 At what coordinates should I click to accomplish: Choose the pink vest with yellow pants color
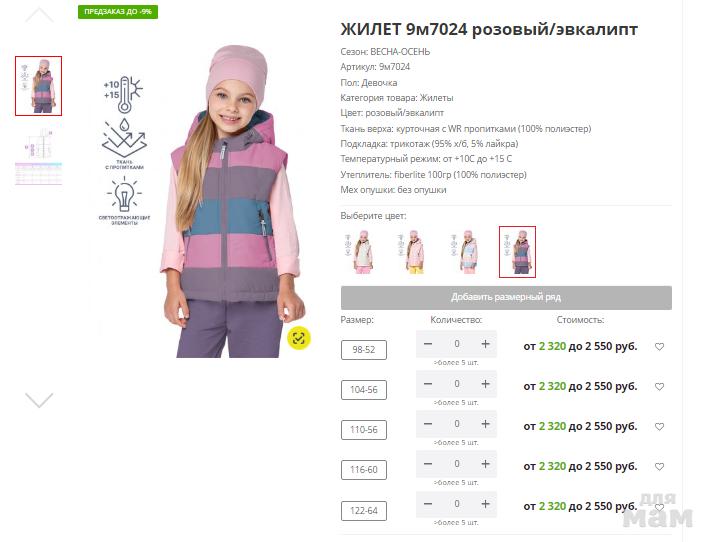point(412,252)
